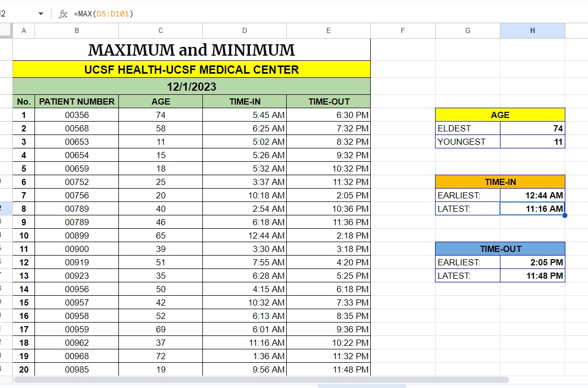Select time-out cell 7:33 PM

328,302
